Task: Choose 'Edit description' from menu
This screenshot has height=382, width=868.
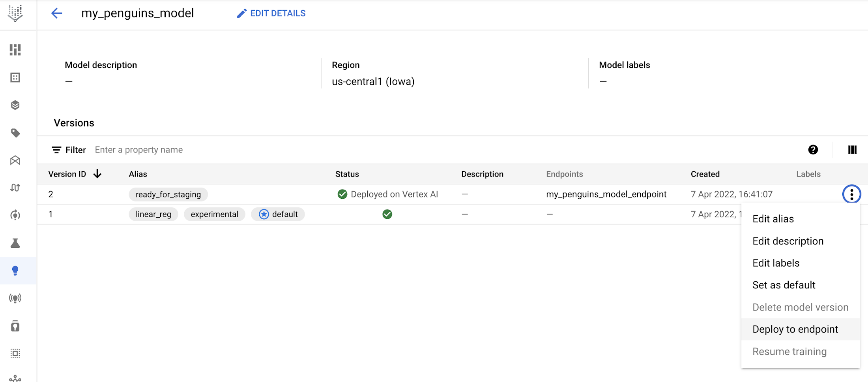Action: coord(801,241)
